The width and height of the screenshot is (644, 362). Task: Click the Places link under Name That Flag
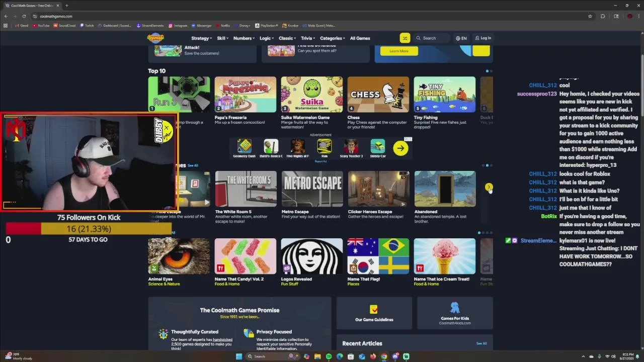coord(353,284)
